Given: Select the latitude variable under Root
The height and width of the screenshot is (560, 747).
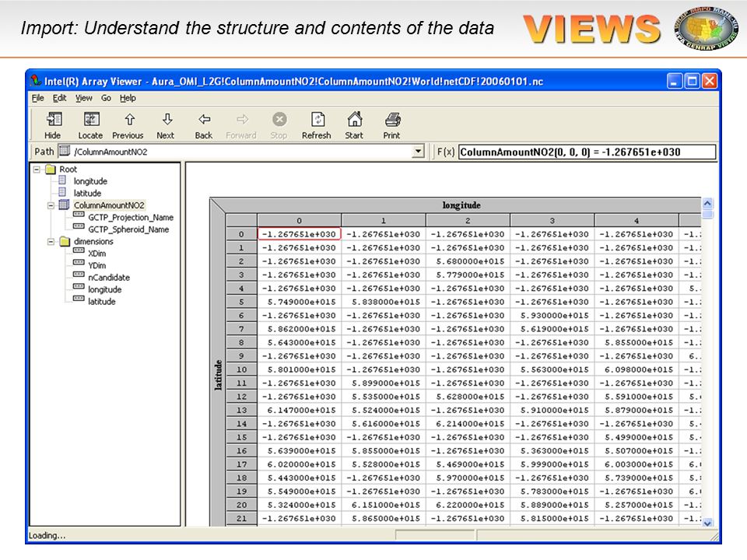Looking at the screenshot, I should point(87,193).
